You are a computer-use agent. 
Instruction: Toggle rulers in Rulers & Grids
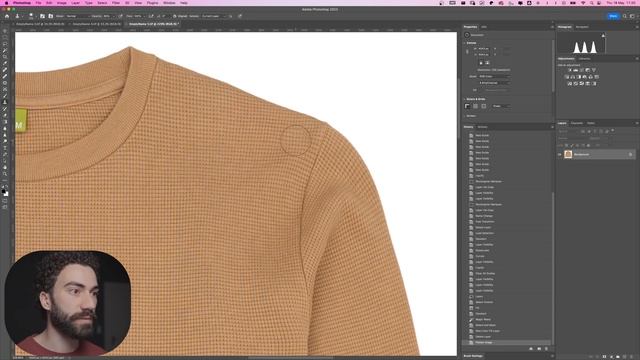[x=467, y=106]
